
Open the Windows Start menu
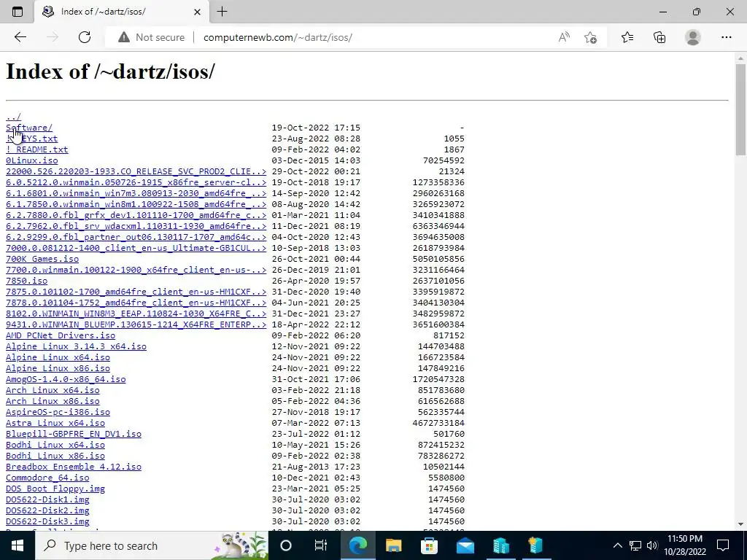[x=18, y=545]
